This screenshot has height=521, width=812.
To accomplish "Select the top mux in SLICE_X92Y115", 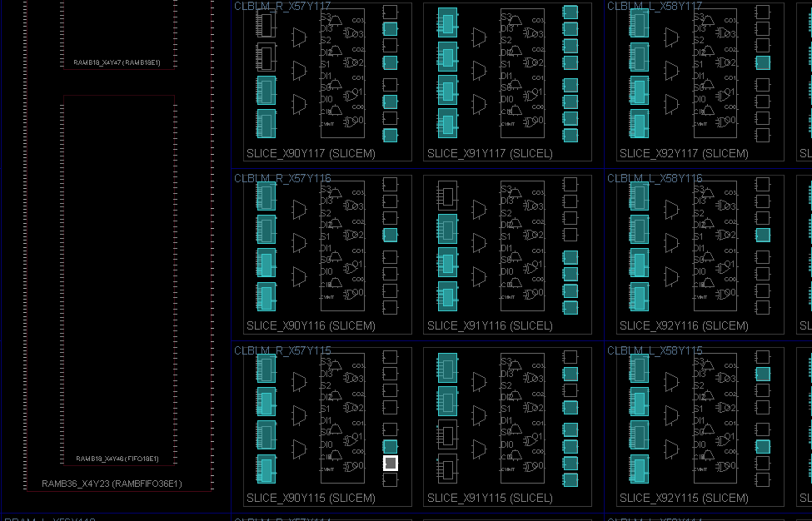I will click(671, 382).
